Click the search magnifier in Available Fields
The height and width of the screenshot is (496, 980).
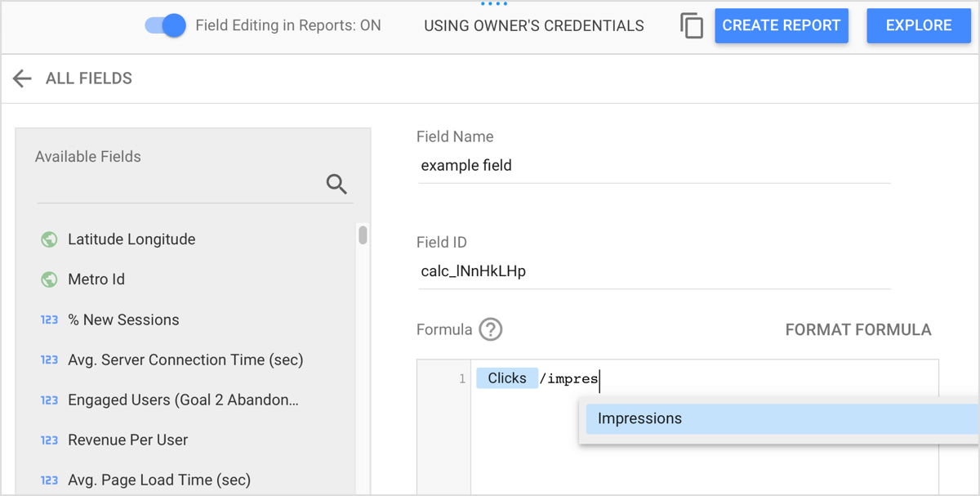click(x=336, y=184)
